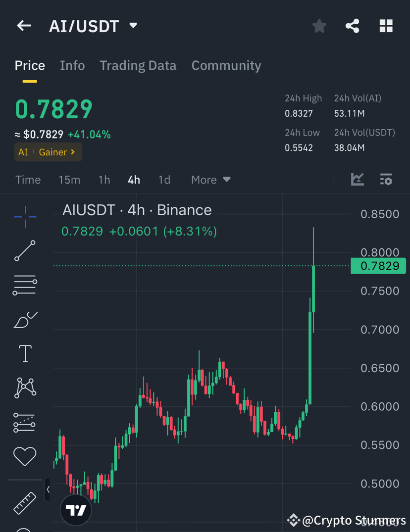Select the heart emoji drawing tool
Screen dimensions: 410x532
pyautogui.click(x=25, y=456)
